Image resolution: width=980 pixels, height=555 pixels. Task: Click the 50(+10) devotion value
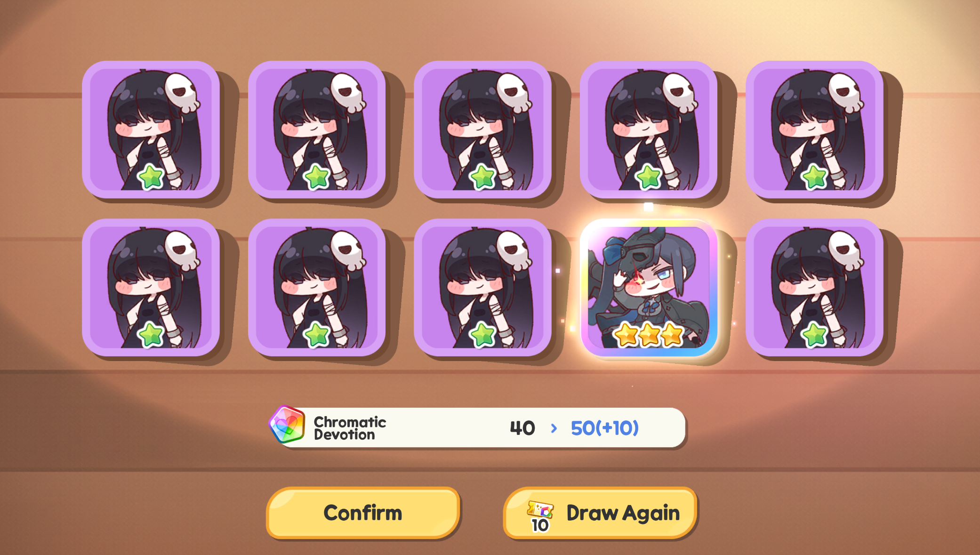(x=604, y=428)
